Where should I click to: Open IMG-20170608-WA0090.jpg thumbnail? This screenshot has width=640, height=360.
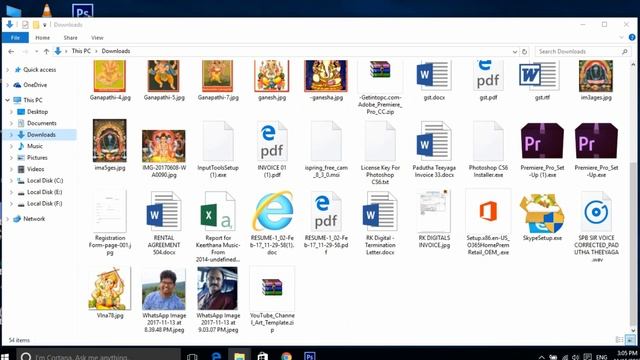coord(164,146)
